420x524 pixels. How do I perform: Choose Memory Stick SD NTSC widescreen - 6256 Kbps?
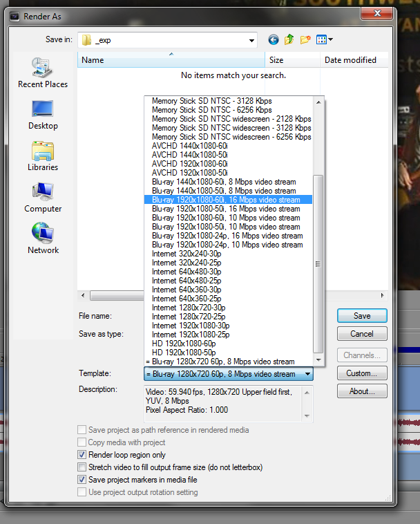[x=228, y=137]
